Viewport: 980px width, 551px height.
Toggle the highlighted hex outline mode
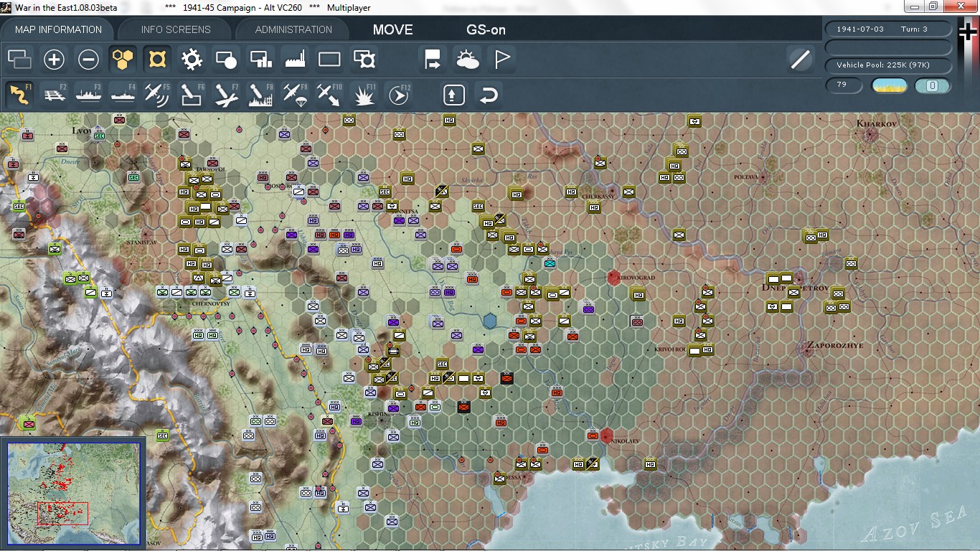pos(157,59)
